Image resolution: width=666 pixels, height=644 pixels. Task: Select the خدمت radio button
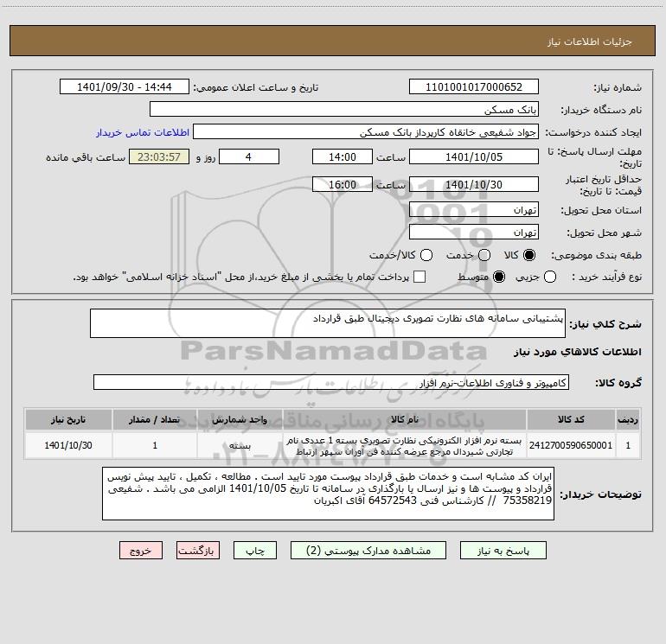(484, 255)
